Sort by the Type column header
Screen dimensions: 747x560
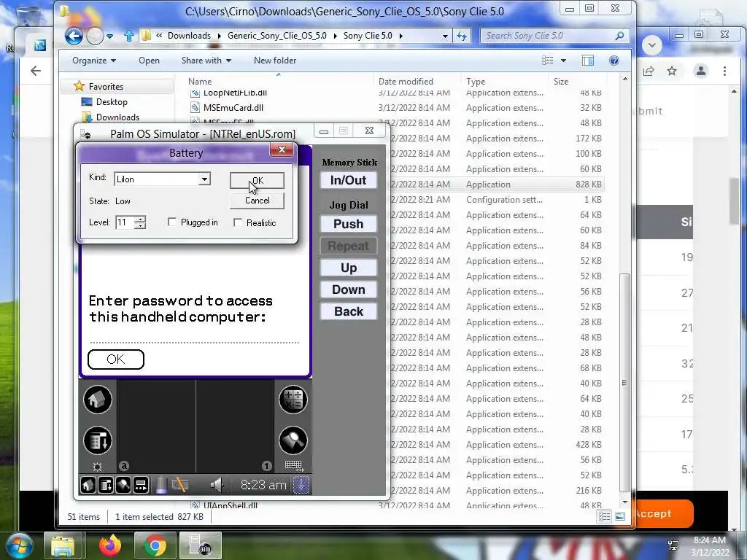(x=476, y=82)
